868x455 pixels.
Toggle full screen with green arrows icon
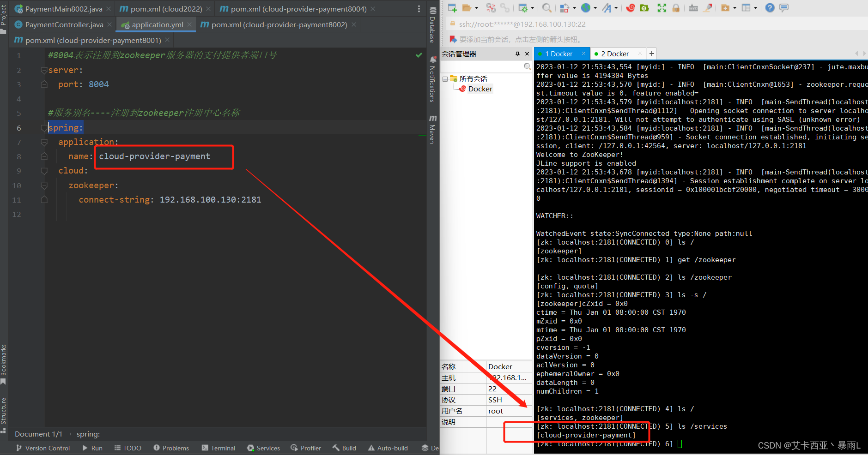click(662, 8)
